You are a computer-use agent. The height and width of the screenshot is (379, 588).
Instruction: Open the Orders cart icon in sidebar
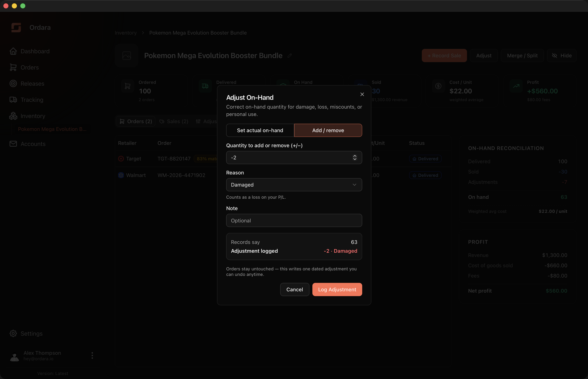coord(13,67)
